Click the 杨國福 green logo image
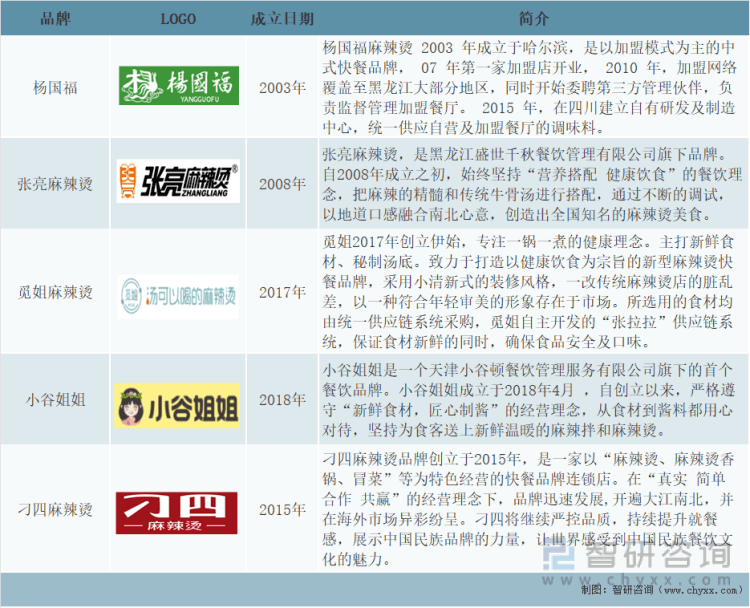 click(179, 86)
